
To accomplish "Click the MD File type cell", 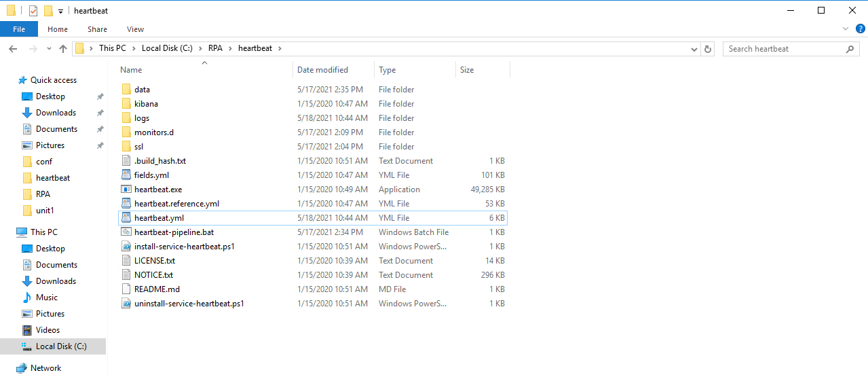I will (392, 289).
